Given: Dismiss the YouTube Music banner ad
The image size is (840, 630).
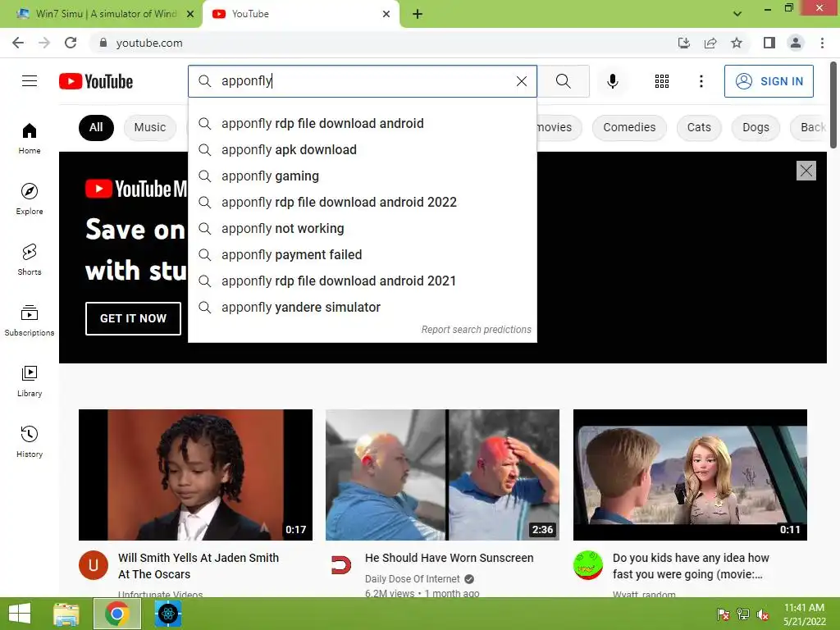Looking at the screenshot, I should coord(806,171).
